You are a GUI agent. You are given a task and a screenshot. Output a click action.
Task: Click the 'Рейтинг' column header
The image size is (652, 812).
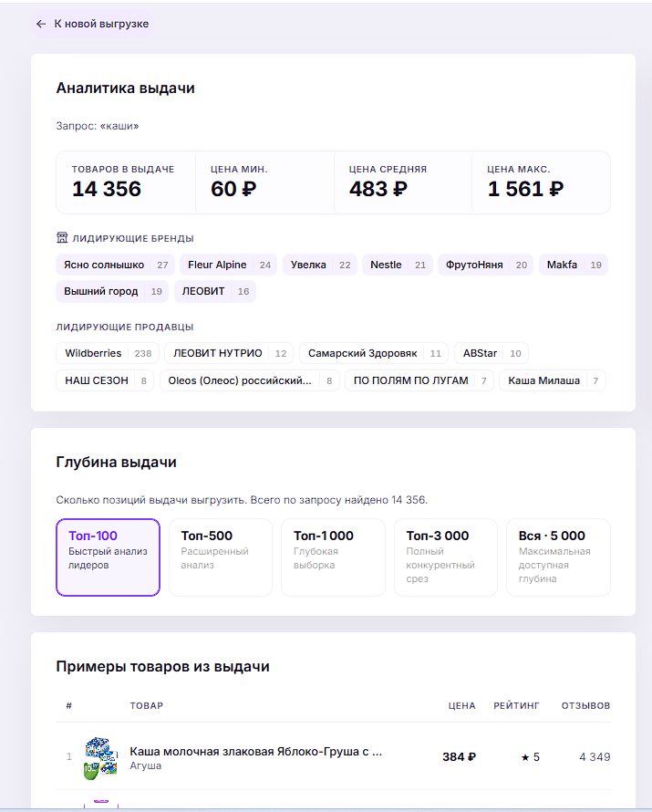pyautogui.click(x=516, y=705)
